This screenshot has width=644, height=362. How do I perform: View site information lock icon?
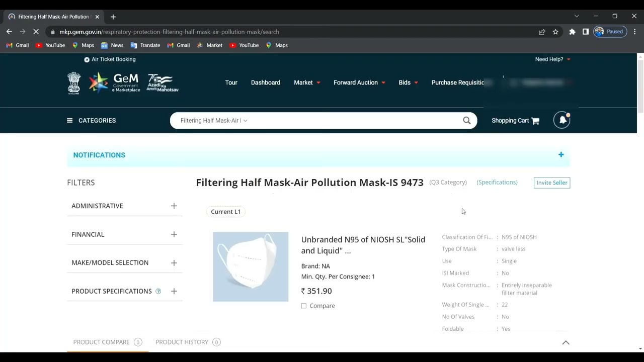[x=53, y=32]
